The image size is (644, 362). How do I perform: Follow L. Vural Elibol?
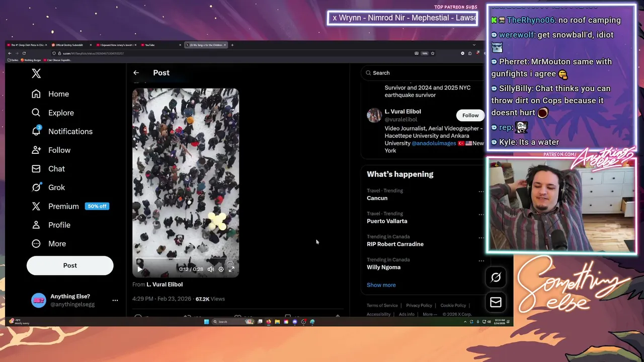click(x=470, y=115)
